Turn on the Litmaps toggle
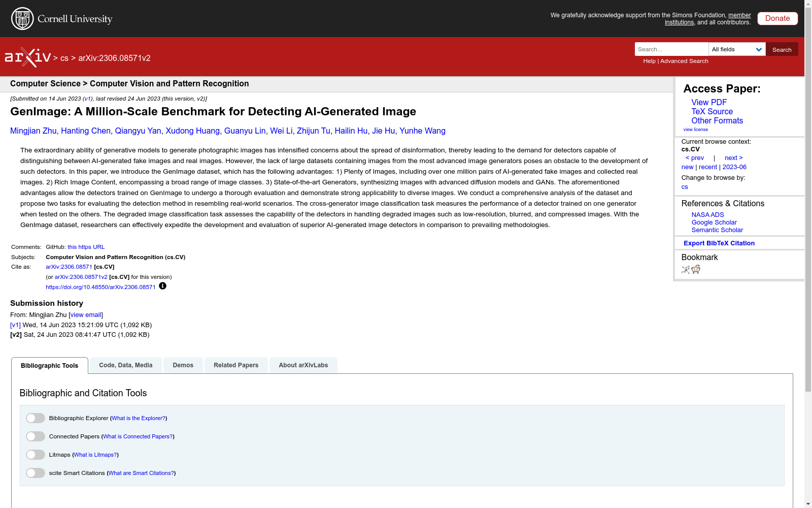Viewport: 812px width, 508px height. tap(35, 454)
